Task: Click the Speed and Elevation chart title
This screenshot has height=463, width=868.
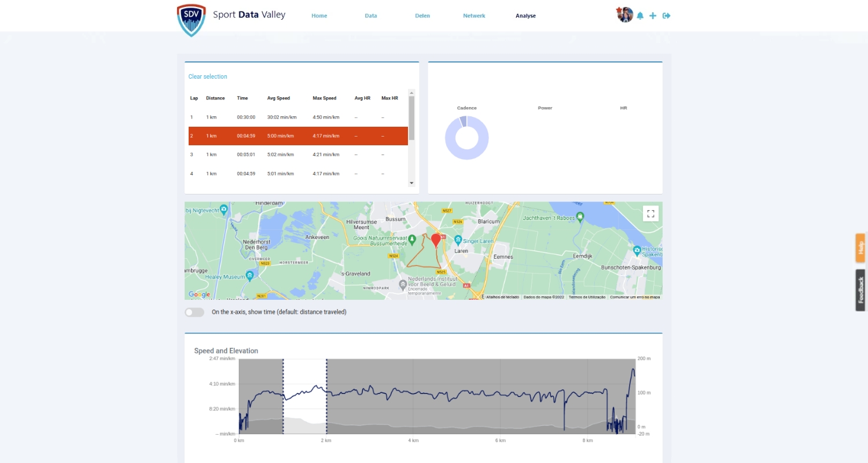Action: point(226,351)
